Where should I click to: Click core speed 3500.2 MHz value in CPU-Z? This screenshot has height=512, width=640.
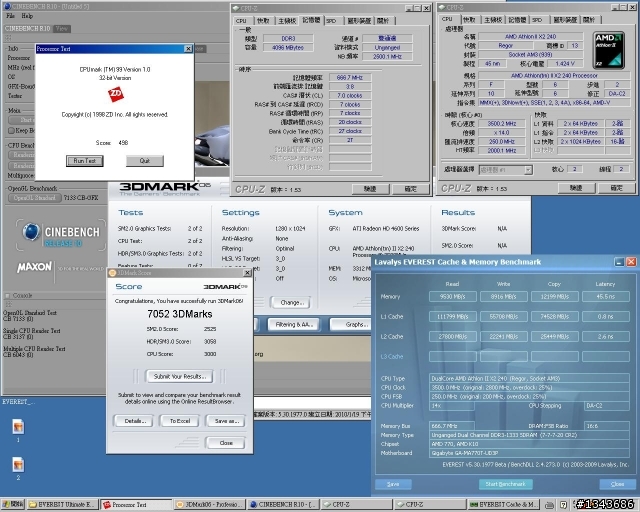point(502,124)
